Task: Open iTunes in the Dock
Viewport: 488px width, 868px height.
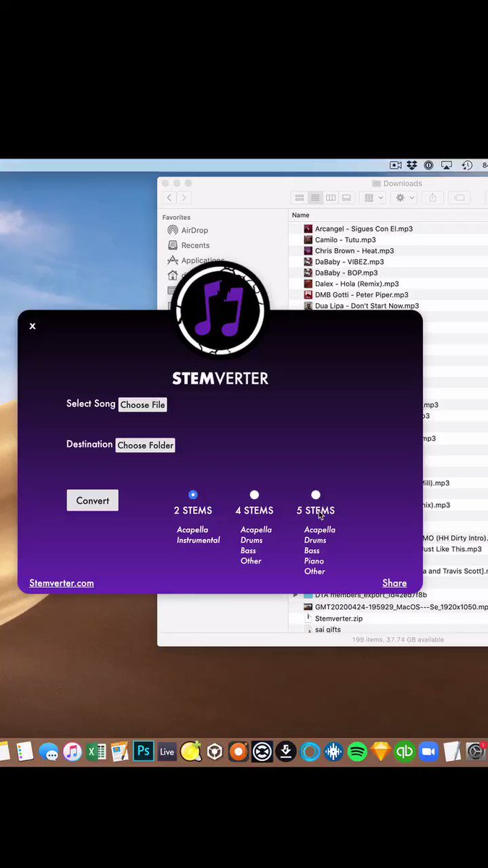Action: coord(72,752)
